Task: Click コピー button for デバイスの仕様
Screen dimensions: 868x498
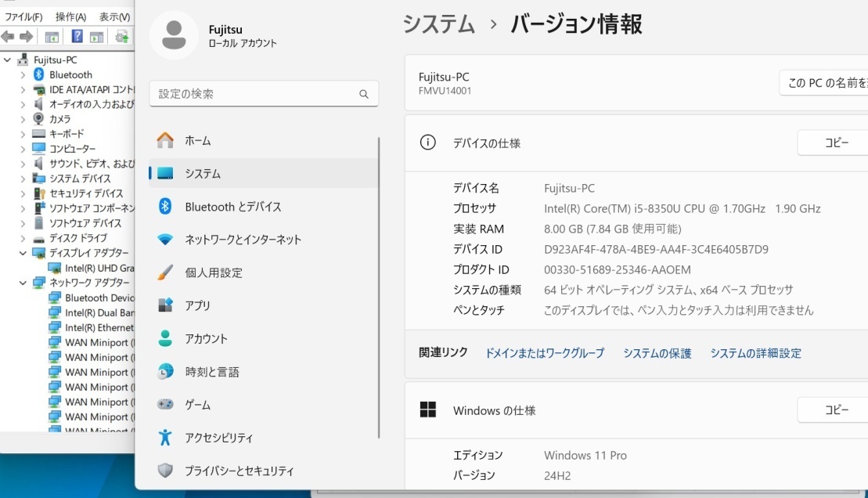Action: (833, 143)
